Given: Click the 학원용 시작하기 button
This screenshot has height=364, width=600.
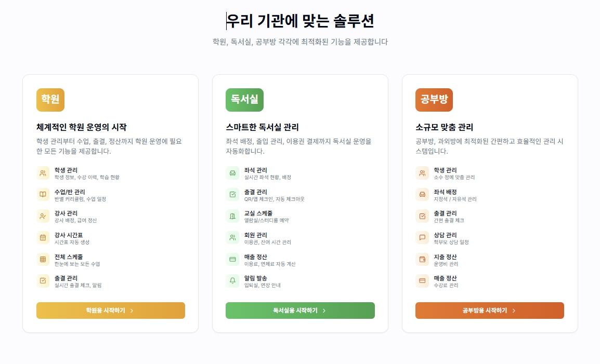Looking at the screenshot, I should pos(110,311).
